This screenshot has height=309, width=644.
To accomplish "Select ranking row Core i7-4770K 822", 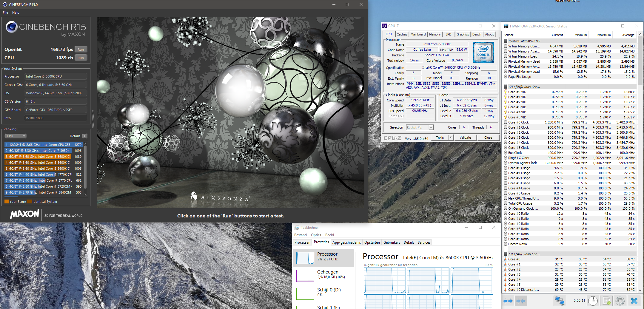I will click(x=44, y=174).
